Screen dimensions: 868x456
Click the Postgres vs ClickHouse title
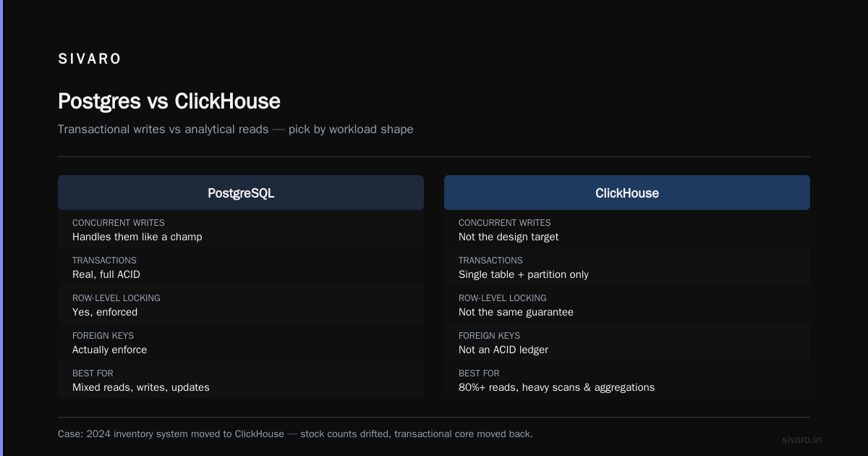point(169,101)
